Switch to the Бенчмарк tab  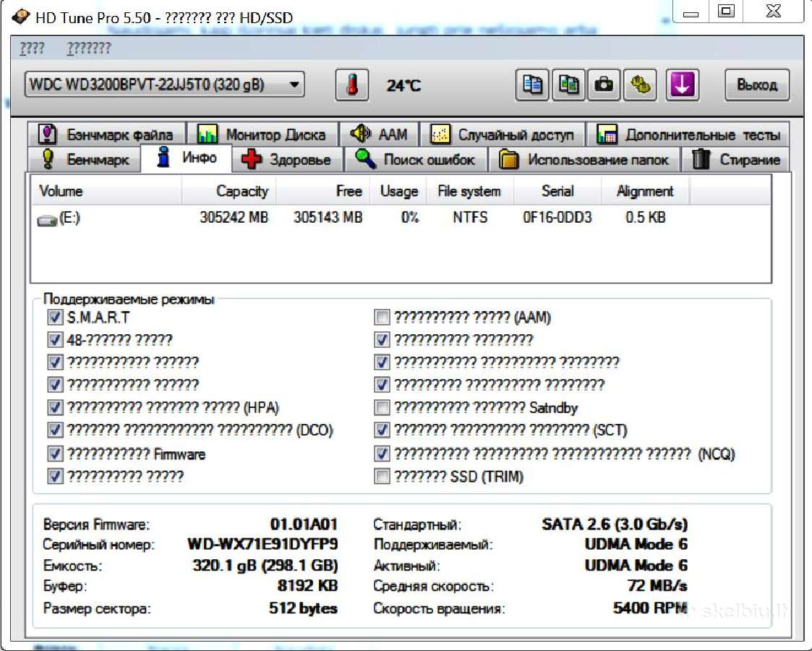click(85, 159)
